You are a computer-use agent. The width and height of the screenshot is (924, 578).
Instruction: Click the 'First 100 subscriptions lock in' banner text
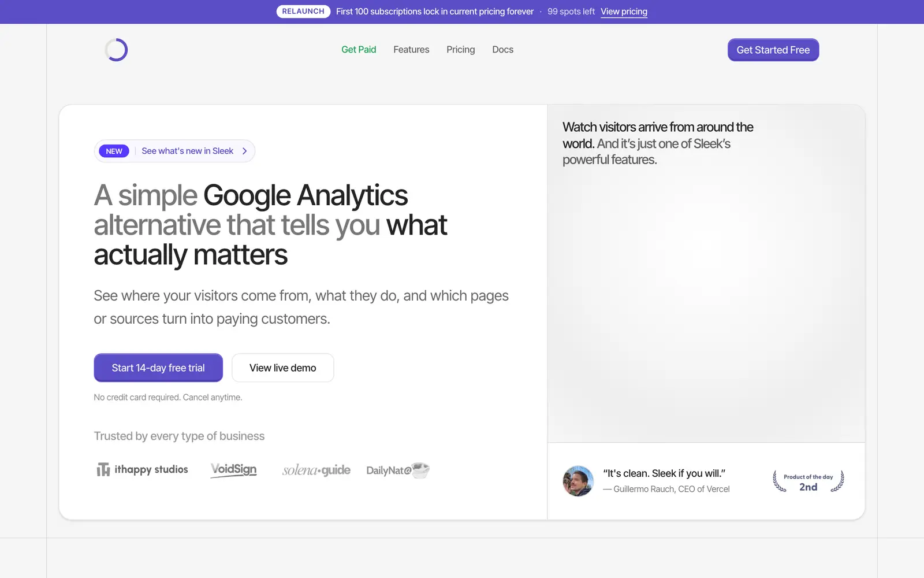click(435, 12)
